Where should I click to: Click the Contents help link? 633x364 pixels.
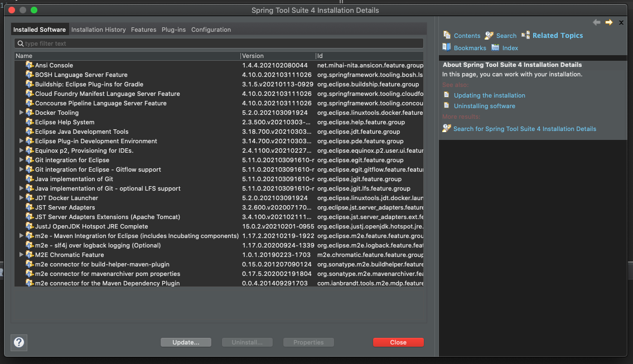click(x=467, y=36)
